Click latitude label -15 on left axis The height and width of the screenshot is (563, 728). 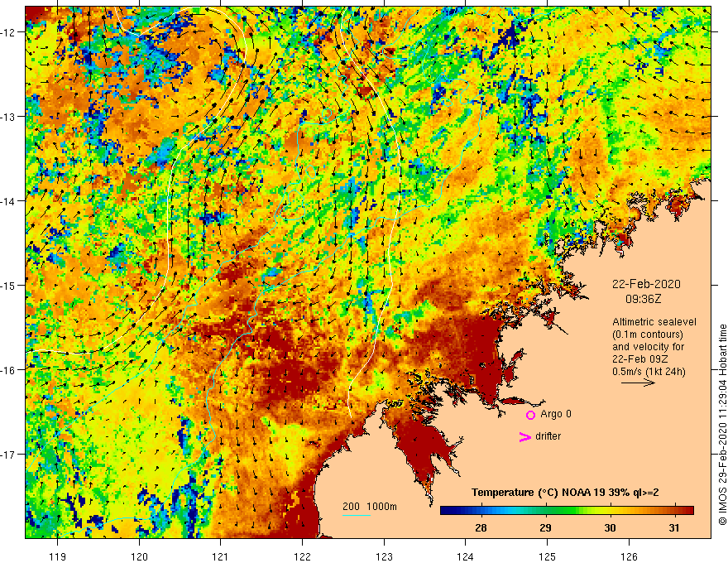(x=9, y=285)
